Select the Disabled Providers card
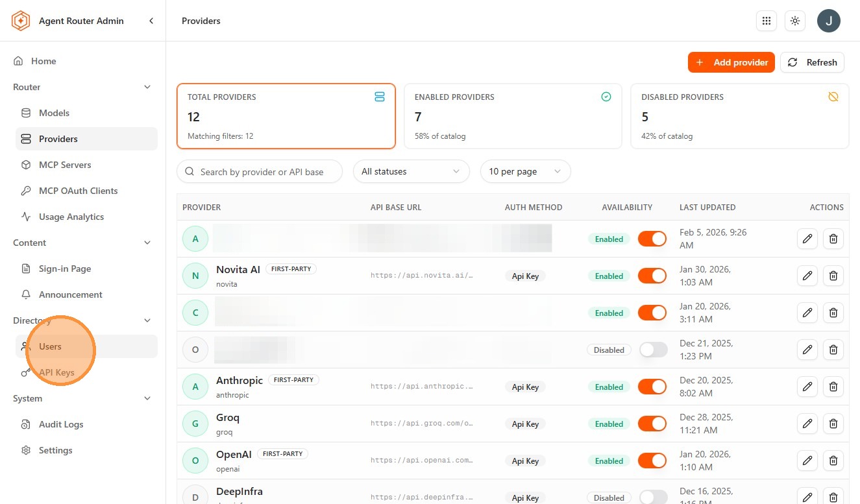Viewport: 860px width, 504px height. 740,116
